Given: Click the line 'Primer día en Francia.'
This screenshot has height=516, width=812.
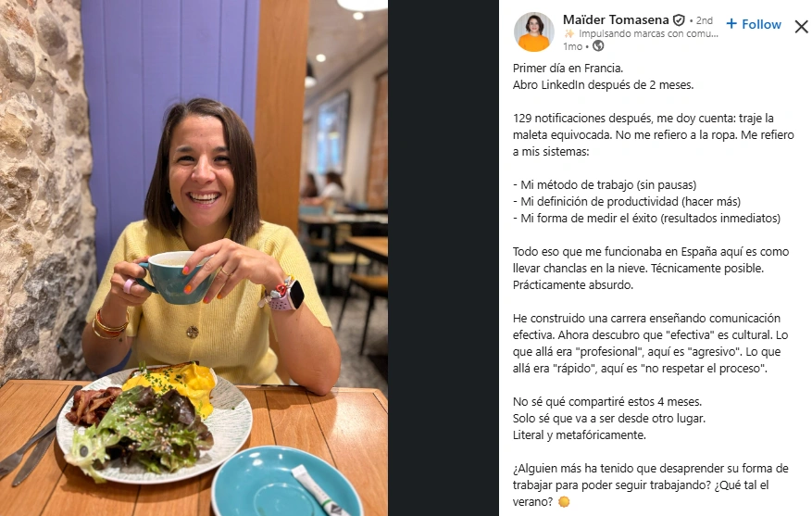Looking at the screenshot, I should click(568, 69).
